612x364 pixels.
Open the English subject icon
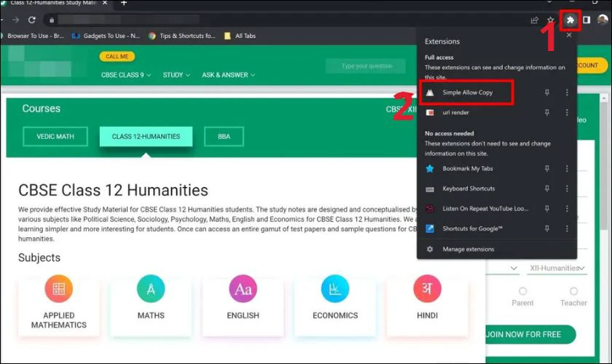click(243, 289)
